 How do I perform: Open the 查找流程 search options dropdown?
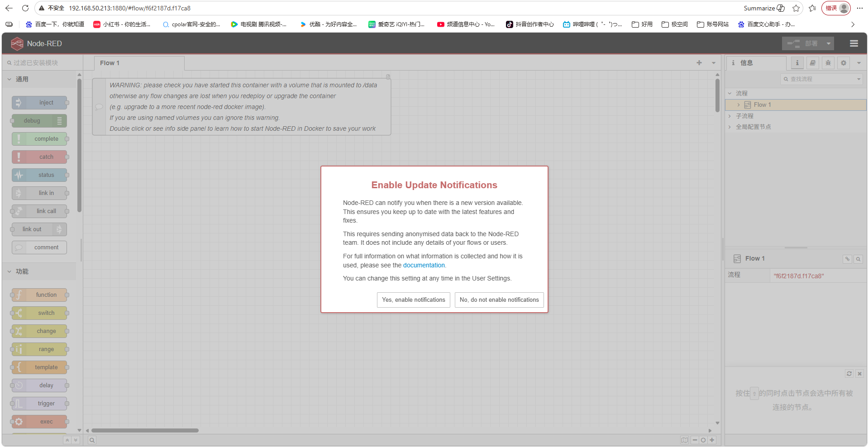click(x=858, y=79)
